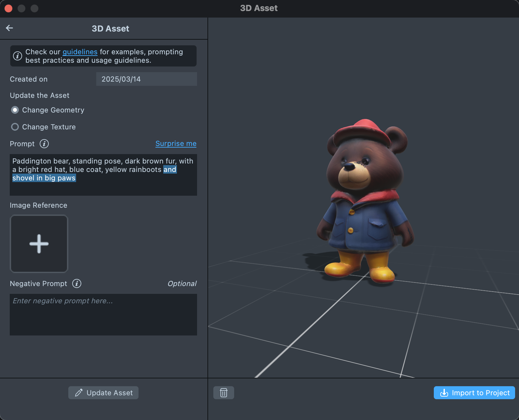
Task: Add an image reference with plus icon
Action: click(x=39, y=244)
